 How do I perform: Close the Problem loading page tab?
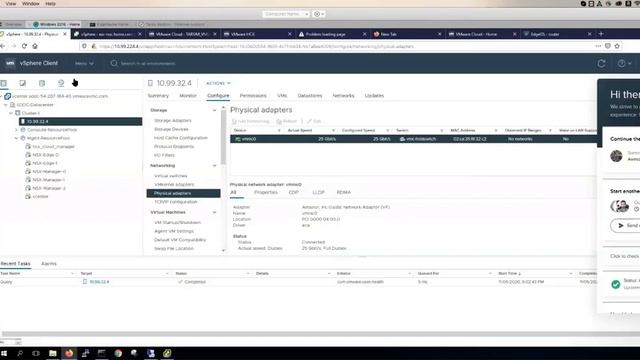[364, 34]
